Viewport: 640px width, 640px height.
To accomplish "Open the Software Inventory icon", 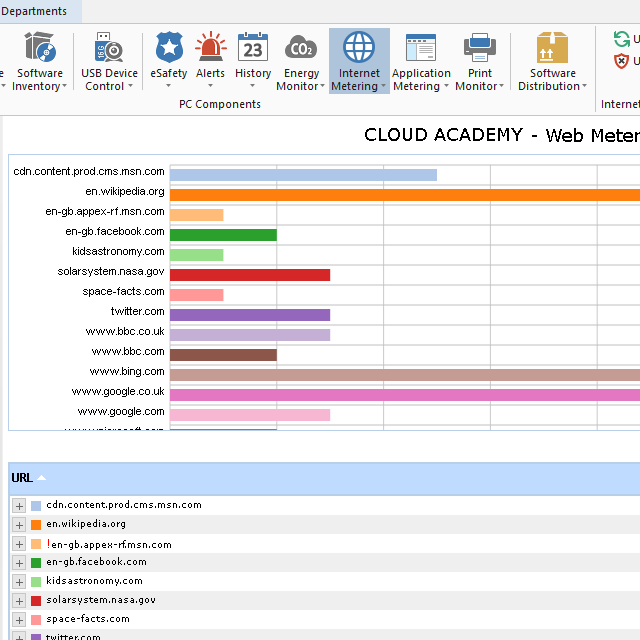I will [x=40, y=47].
